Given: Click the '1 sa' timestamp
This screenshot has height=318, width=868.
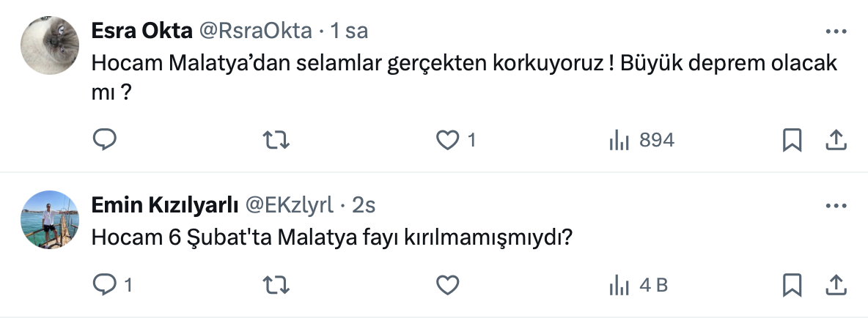Looking at the screenshot, I should tap(348, 31).
